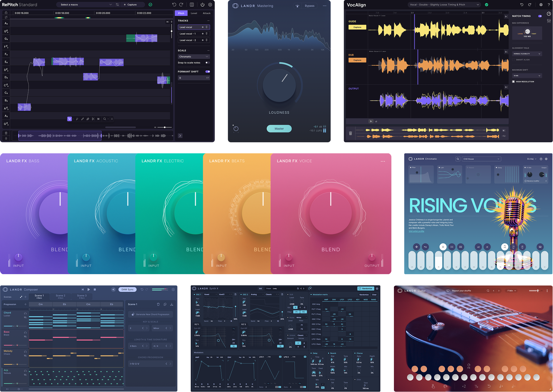This screenshot has width=553, height=392.
Task: Toggle Bypass in LANDR Mastering
Action: pyautogui.click(x=309, y=6)
